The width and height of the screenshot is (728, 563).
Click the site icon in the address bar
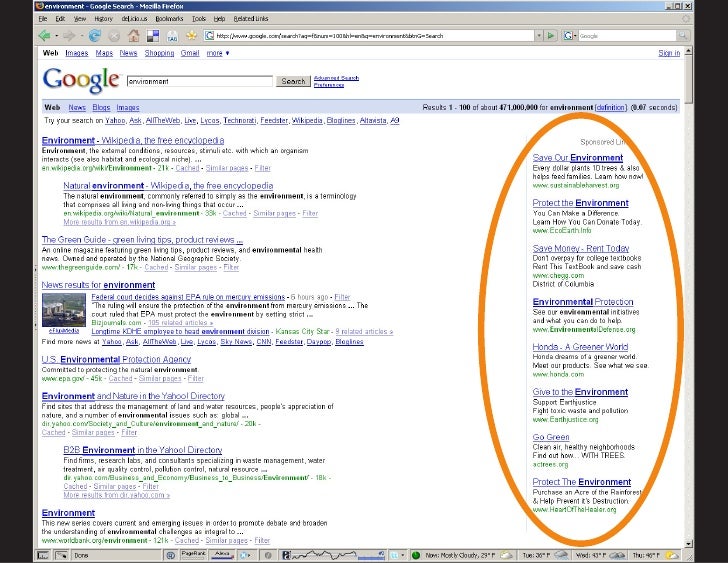point(209,35)
